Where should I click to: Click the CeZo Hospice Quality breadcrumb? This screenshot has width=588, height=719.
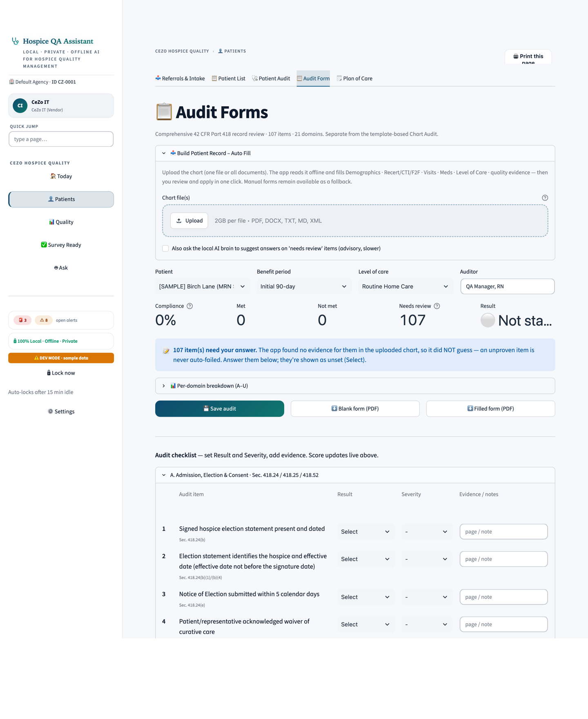[182, 51]
